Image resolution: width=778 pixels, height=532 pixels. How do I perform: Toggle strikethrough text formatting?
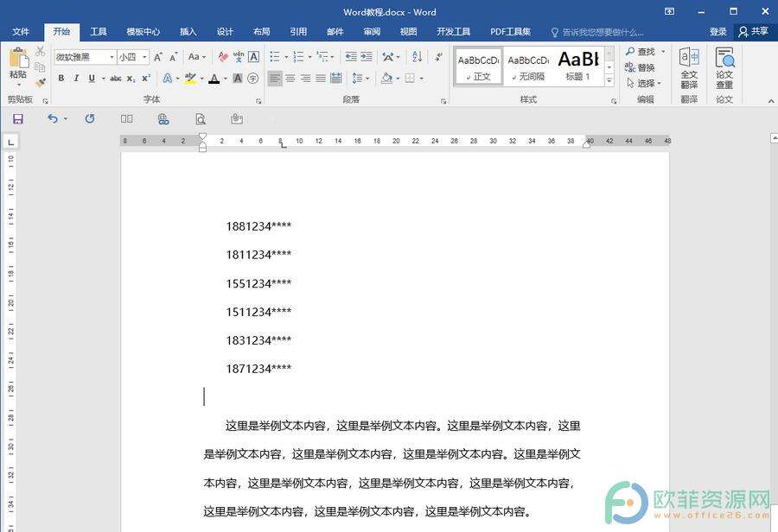coord(115,79)
